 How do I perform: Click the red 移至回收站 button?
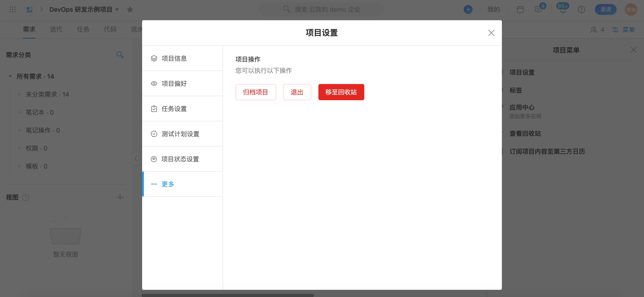coord(341,92)
